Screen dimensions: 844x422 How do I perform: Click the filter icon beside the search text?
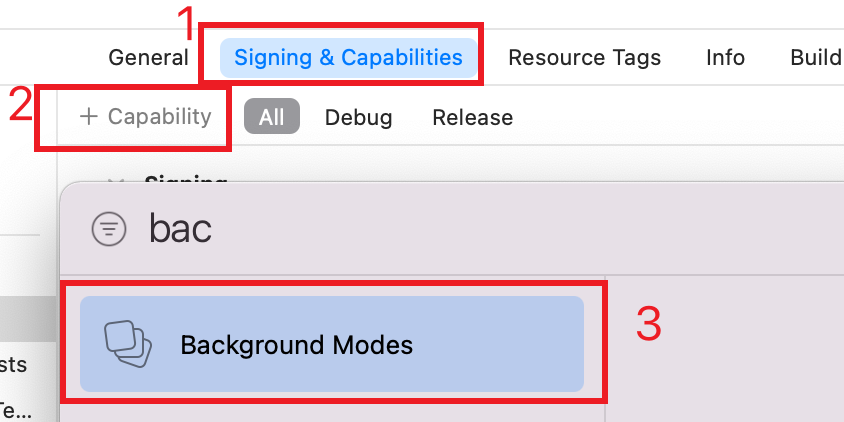[x=109, y=229]
